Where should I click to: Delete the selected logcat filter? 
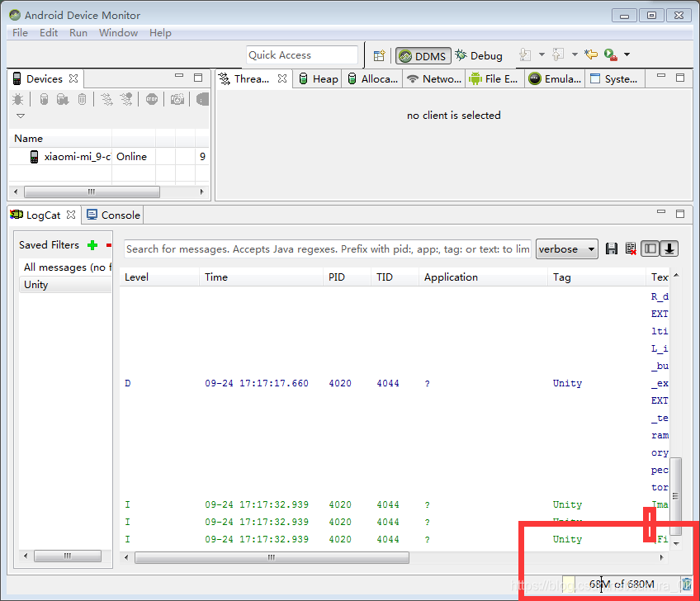click(x=108, y=245)
